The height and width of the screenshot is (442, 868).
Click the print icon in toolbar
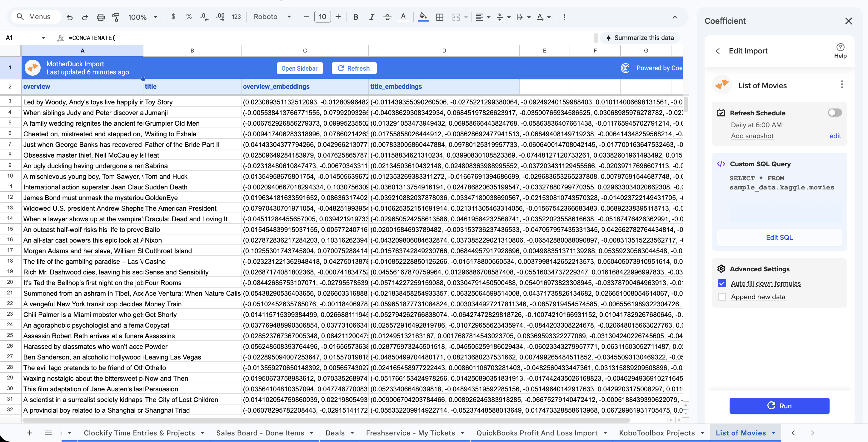(100, 17)
